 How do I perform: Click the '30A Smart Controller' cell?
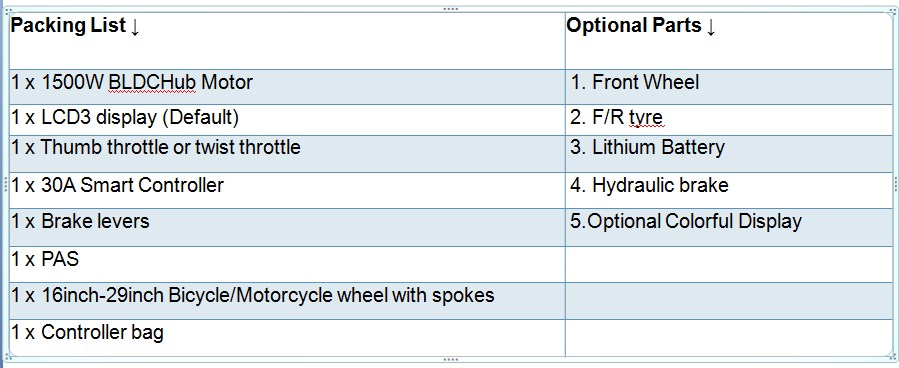pyautogui.click(x=287, y=190)
